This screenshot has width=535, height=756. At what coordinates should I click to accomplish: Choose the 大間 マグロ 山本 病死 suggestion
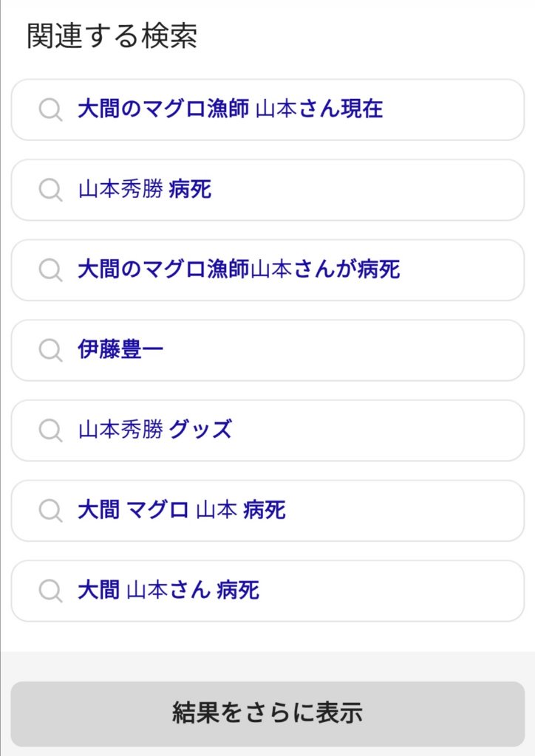(182, 511)
